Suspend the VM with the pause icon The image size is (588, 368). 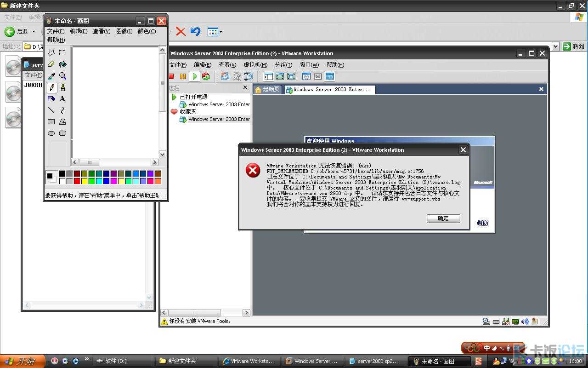(183, 76)
